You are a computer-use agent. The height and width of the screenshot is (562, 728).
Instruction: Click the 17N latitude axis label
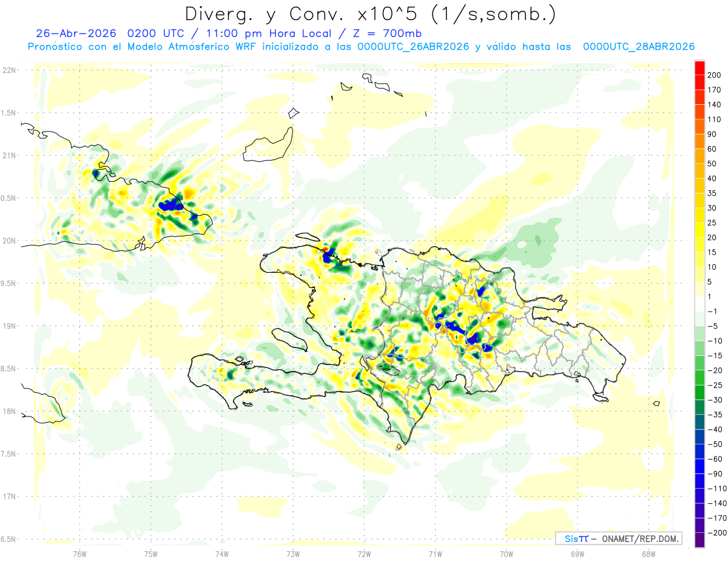(9, 497)
